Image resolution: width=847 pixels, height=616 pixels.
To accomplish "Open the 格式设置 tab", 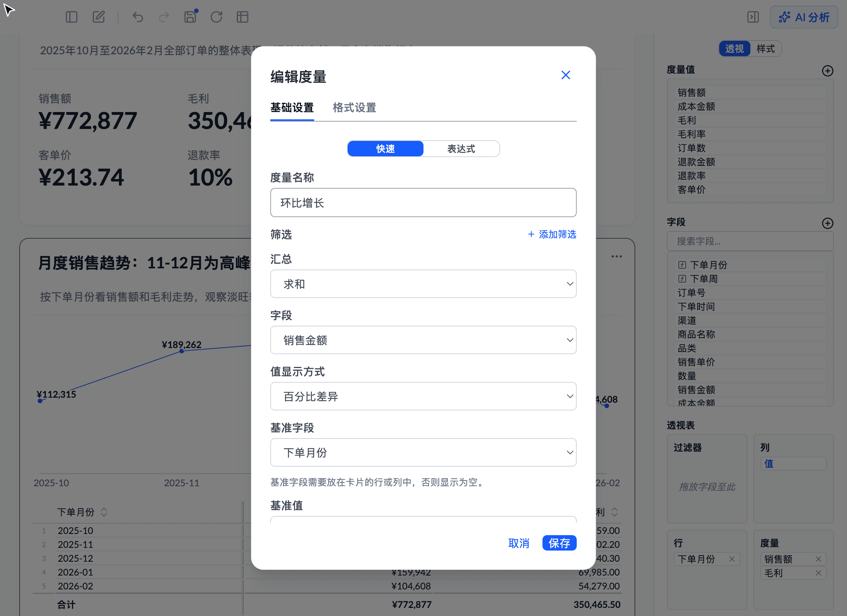I will (x=354, y=108).
